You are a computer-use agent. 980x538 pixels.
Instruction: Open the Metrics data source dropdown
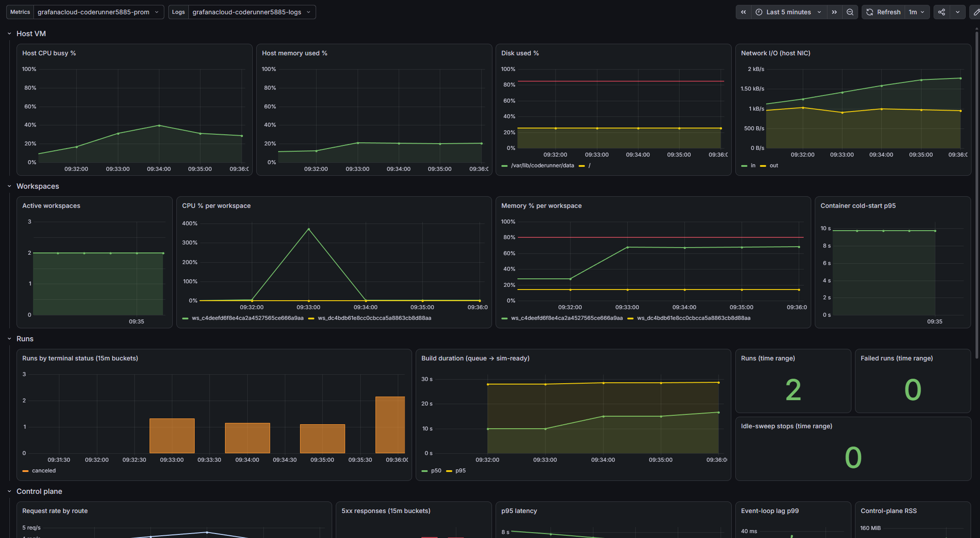coord(99,12)
